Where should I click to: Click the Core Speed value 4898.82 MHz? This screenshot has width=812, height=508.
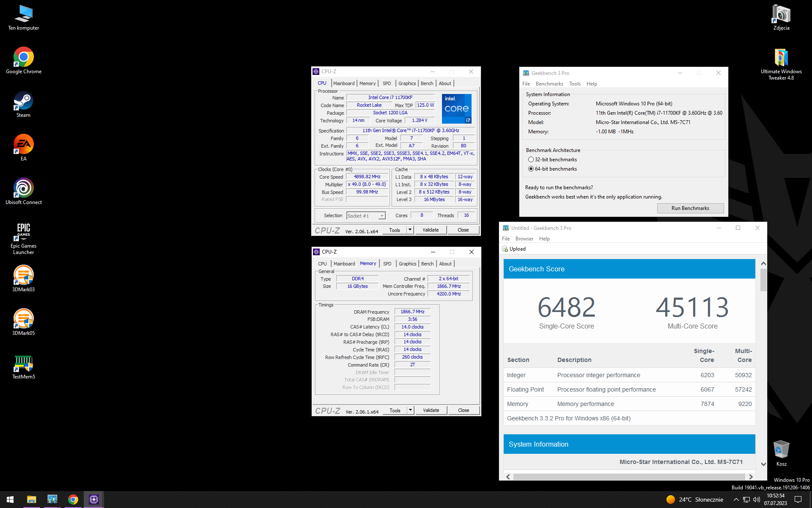pyautogui.click(x=367, y=177)
